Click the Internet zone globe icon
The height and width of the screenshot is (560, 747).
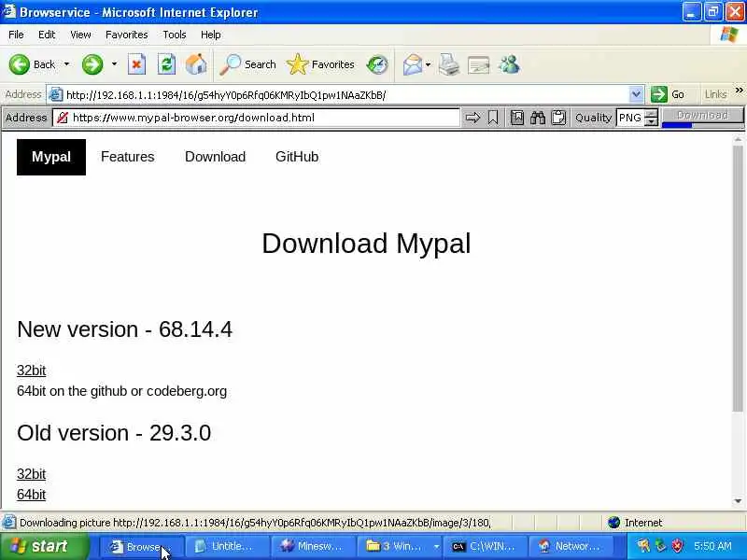(x=614, y=523)
